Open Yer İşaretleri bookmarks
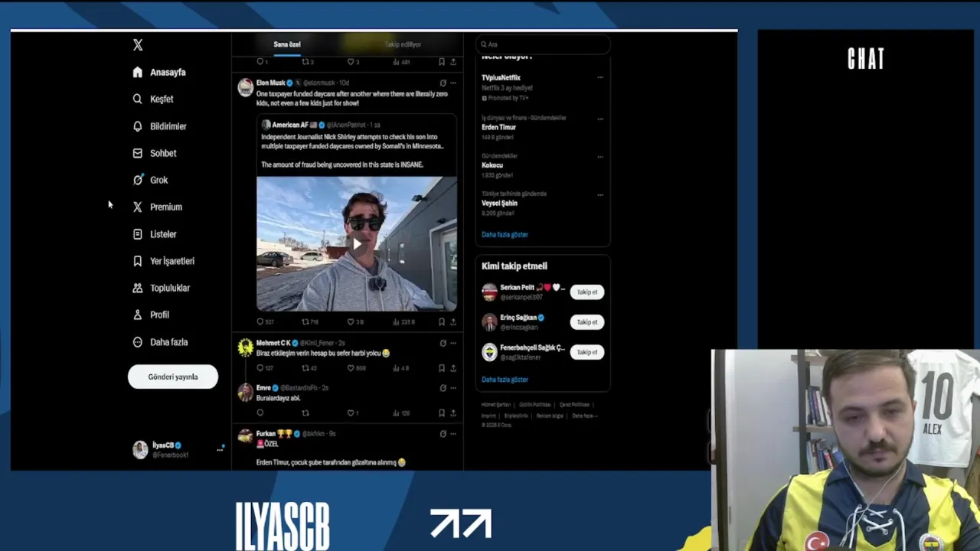980x551 pixels. 163,261
